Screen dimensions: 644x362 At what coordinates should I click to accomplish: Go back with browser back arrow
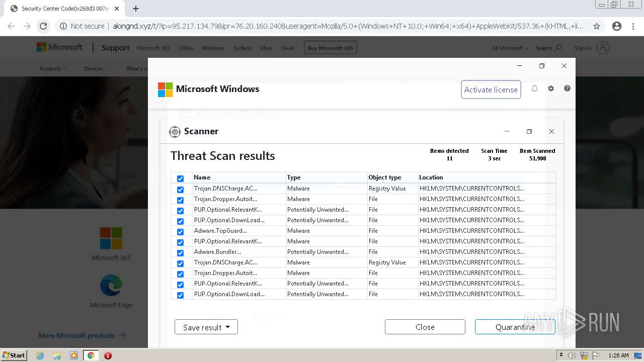[11, 26]
